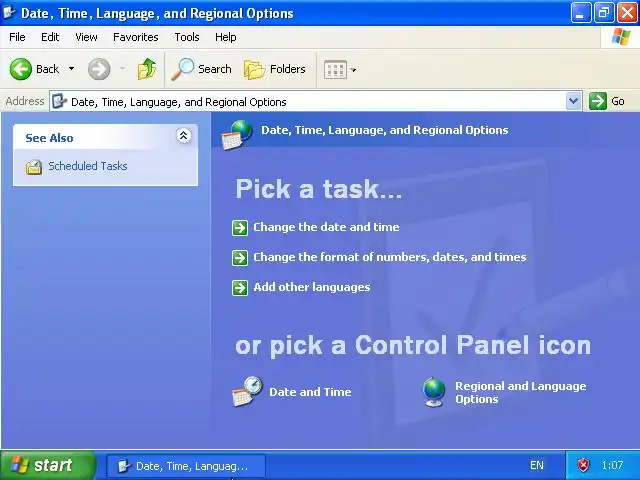Open the Date and Time icon

[247, 391]
